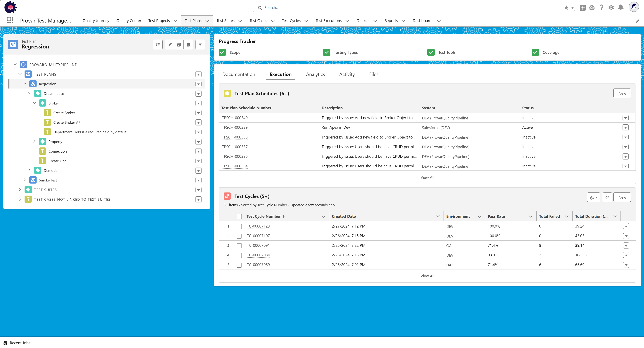
Task: Expand the Property tree node
Action: coord(34,141)
